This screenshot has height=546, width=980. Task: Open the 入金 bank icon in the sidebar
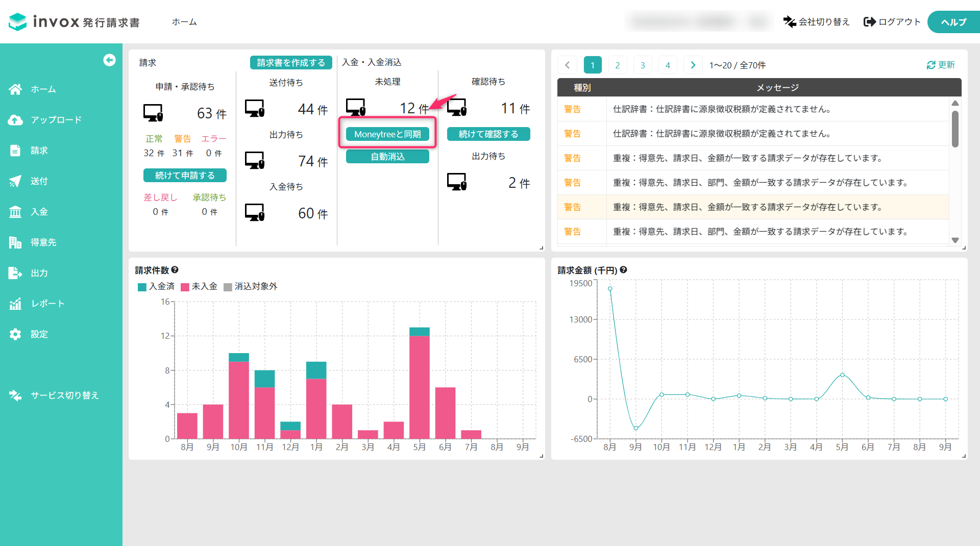[x=15, y=212]
